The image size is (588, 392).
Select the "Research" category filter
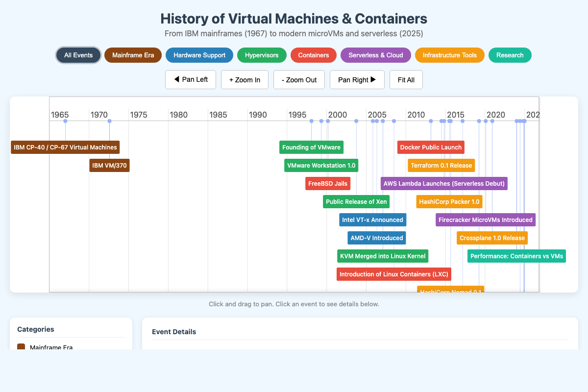pyautogui.click(x=510, y=55)
